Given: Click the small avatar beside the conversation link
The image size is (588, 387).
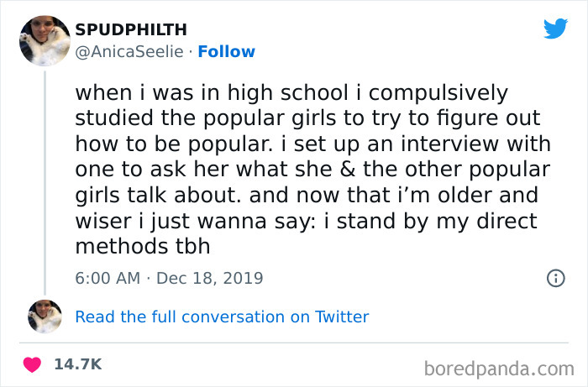Looking at the screenshot, I should click(x=45, y=316).
